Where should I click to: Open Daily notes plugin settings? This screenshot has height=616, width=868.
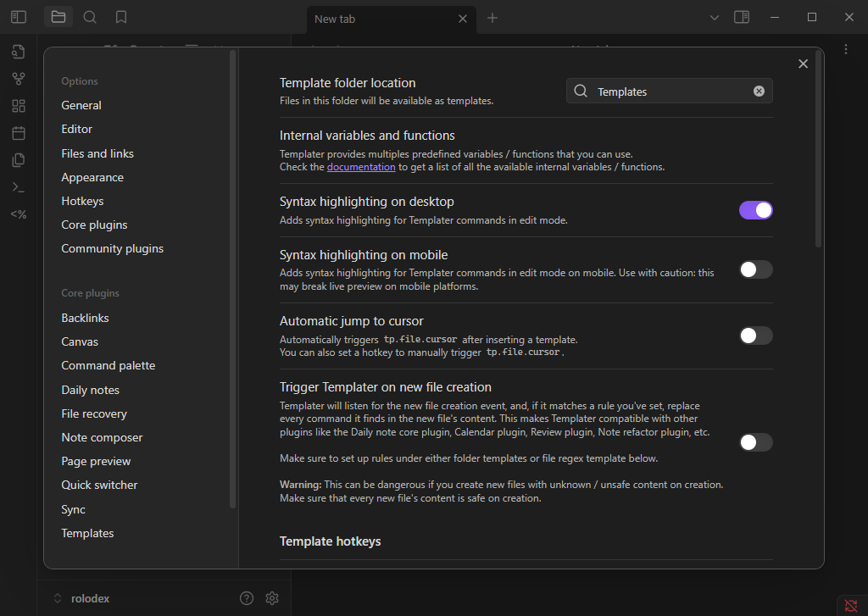tap(90, 390)
